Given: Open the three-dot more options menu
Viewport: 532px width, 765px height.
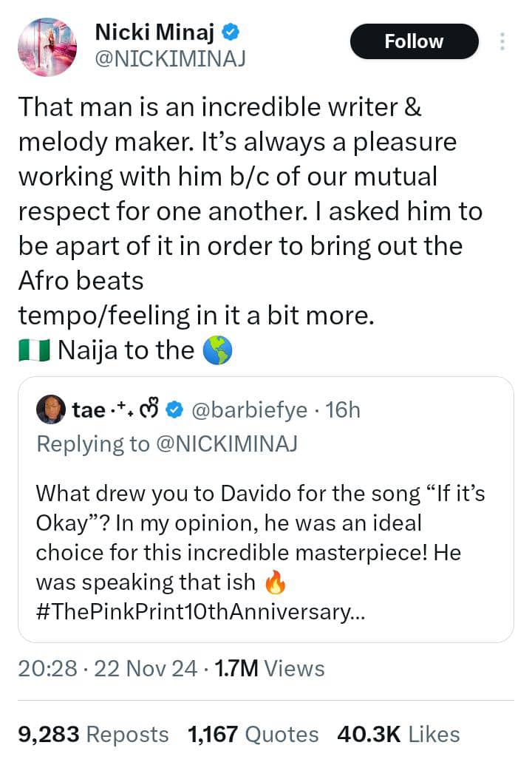Looking at the screenshot, I should (502, 41).
